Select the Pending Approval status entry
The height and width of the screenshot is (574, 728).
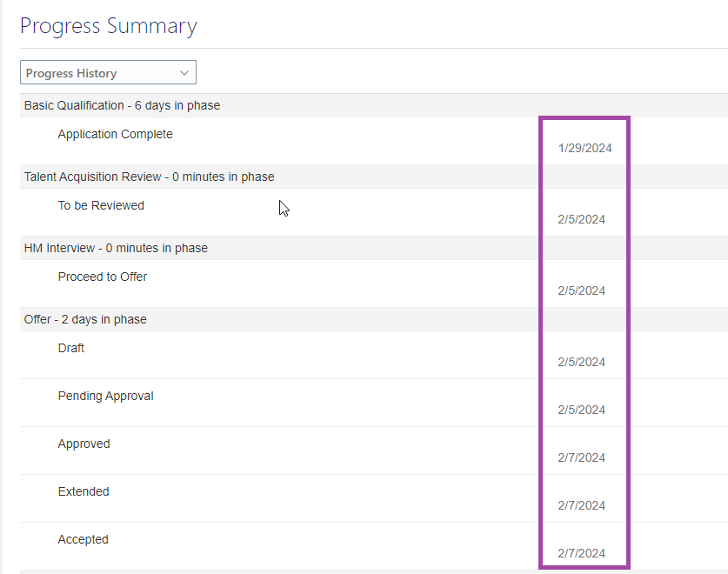point(105,396)
